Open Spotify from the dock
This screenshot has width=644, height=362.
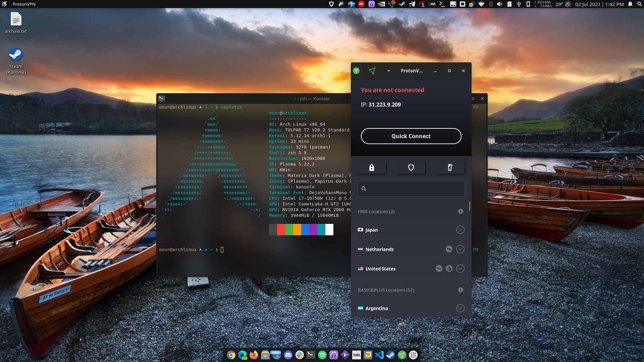pyautogui.click(x=322, y=355)
